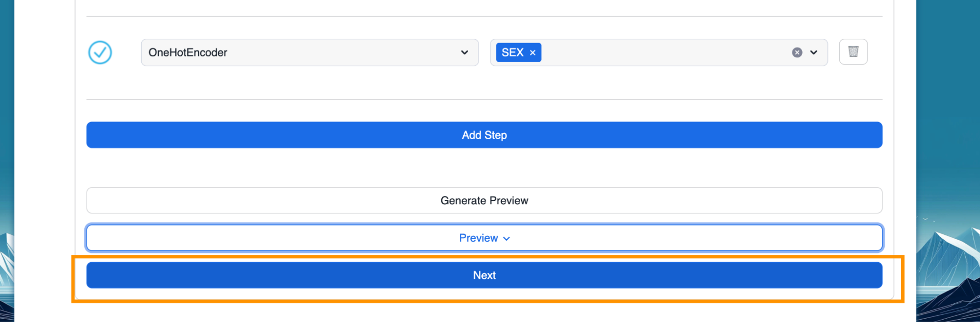Click the Generate Preview button
The width and height of the screenshot is (980, 322).
click(484, 200)
